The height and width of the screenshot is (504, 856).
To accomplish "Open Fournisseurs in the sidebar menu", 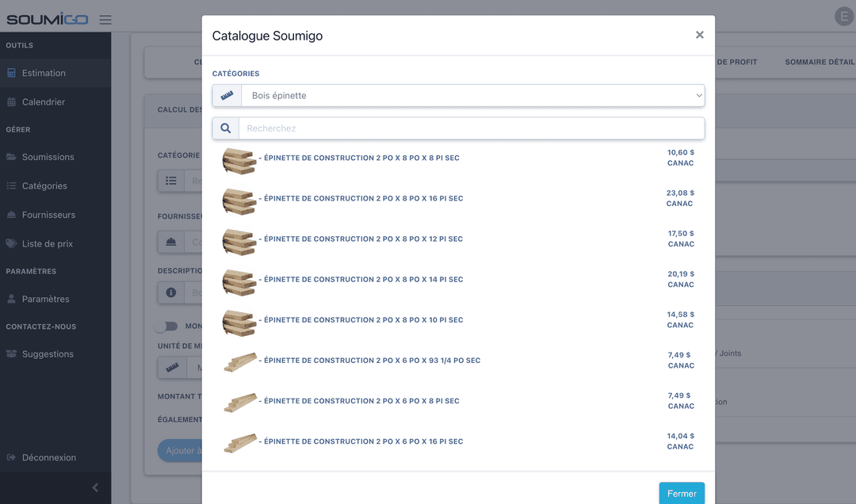I will [48, 215].
